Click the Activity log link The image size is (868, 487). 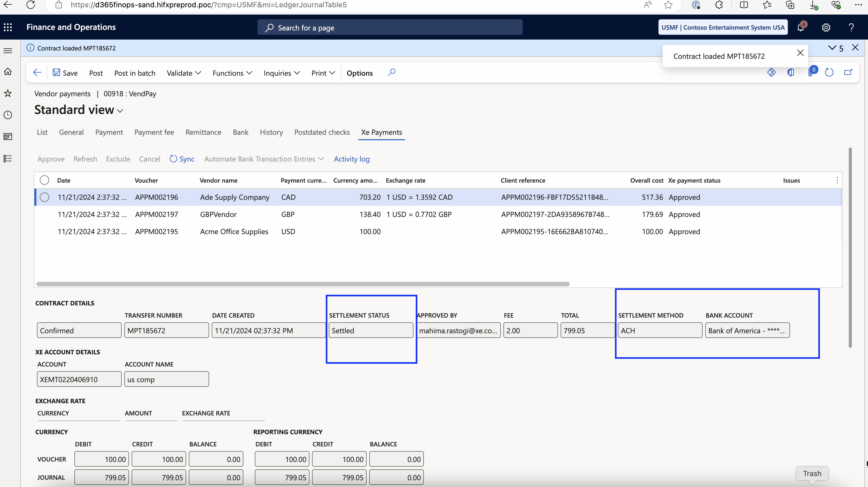[x=352, y=159]
